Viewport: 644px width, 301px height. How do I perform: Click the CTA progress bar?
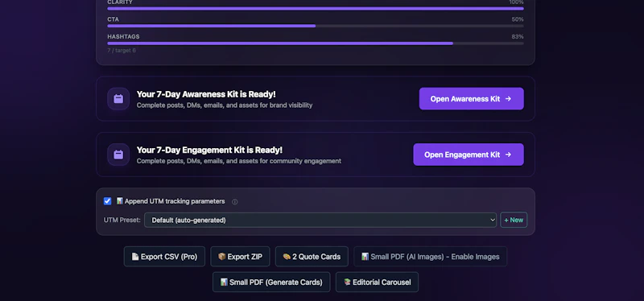(316, 26)
